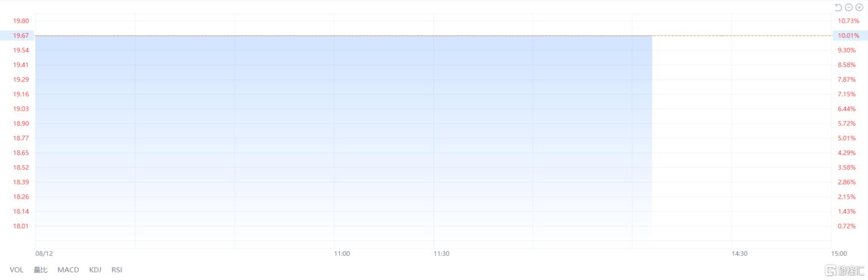Click the 19.16 price axis label
The height and width of the screenshot is (280, 868).
point(21,94)
